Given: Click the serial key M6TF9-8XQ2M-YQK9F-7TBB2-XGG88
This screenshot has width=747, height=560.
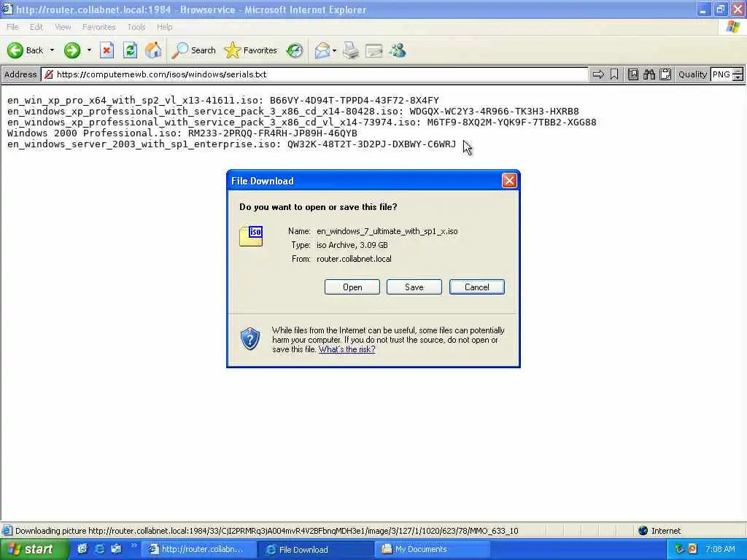Looking at the screenshot, I should (x=511, y=122).
